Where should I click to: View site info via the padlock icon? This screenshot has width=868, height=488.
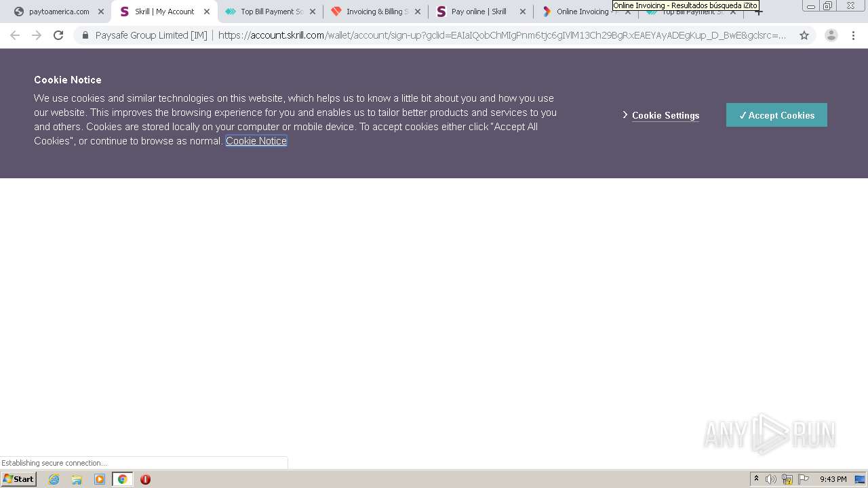(85, 35)
